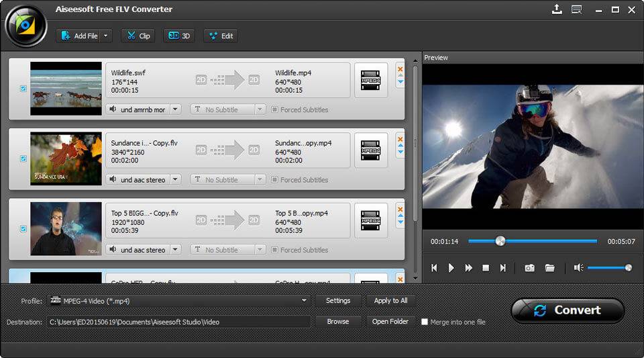Click the upload/share icon in title bar
644x358 pixels.
(557, 9)
